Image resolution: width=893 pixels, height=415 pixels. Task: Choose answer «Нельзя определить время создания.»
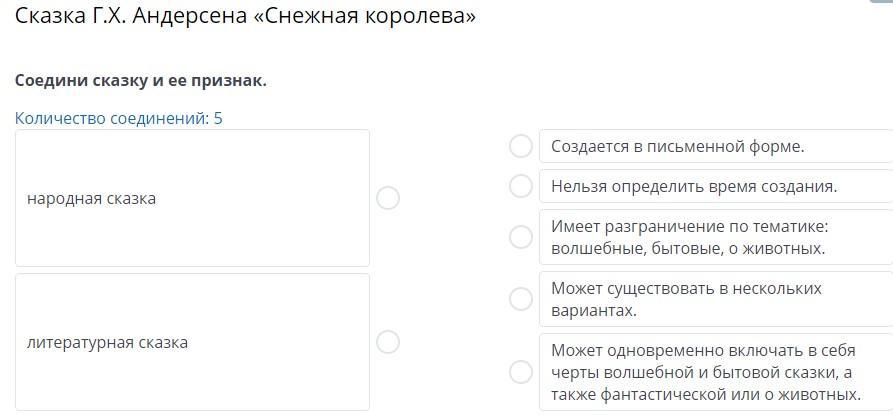(x=714, y=186)
